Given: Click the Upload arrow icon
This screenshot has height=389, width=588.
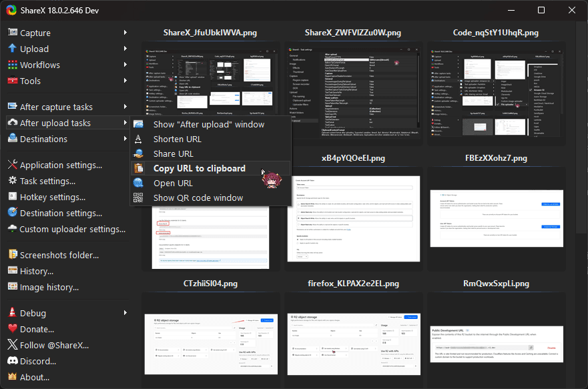Looking at the screenshot, I should pyautogui.click(x=12, y=49).
